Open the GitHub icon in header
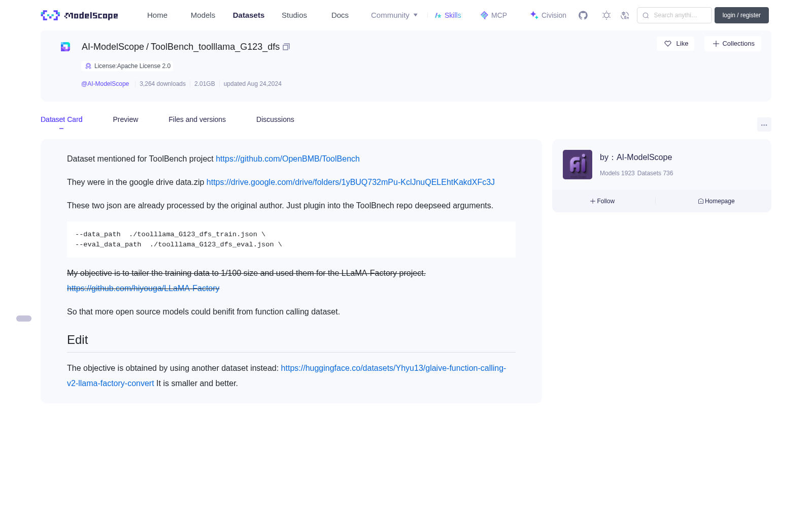This screenshot has height=508, width=812. pyautogui.click(x=583, y=15)
